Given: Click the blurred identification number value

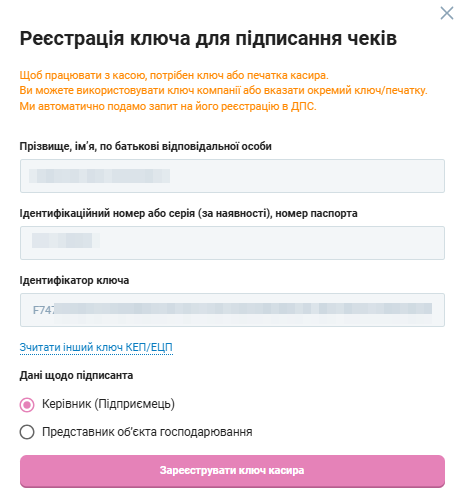Looking at the screenshot, I should pyautogui.click(x=65, y=240).
